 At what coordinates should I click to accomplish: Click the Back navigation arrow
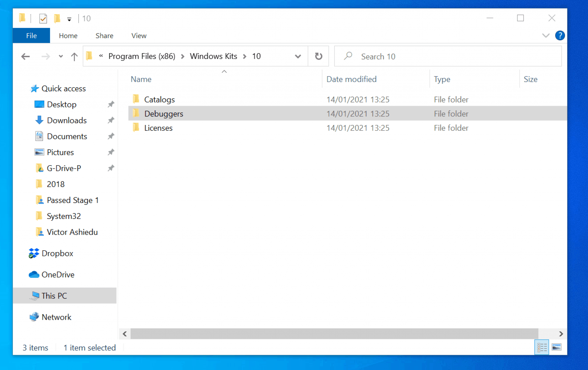pyautogui.click(x=25, y=56)
